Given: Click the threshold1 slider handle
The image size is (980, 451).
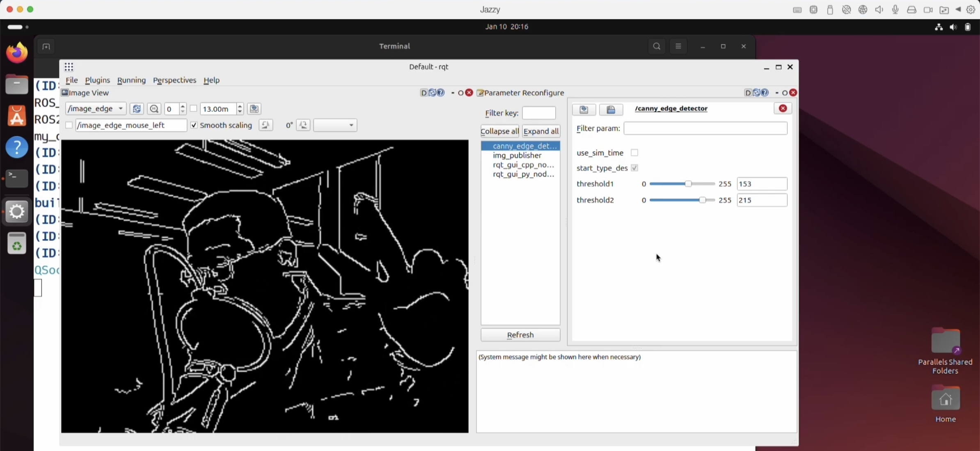Looking at the screenshot, I should [x=688, y=184].
